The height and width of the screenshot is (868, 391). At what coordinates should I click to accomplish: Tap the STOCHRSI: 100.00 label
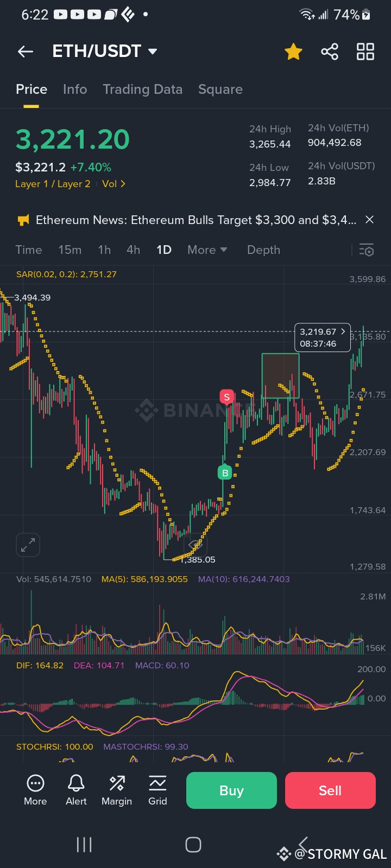[55, 747]
